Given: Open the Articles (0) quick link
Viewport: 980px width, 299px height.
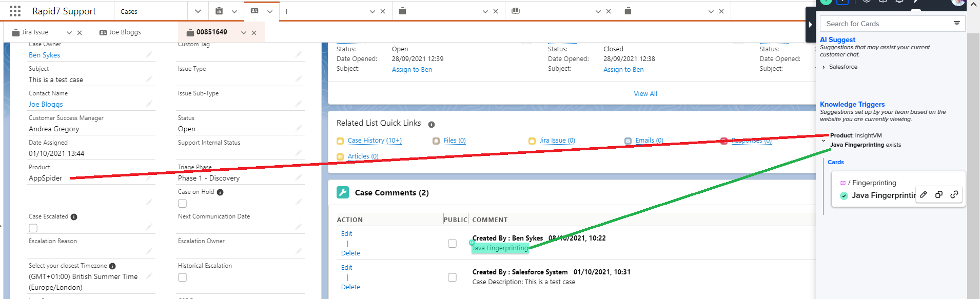Looking at the screenshot, I should point(363,156).
